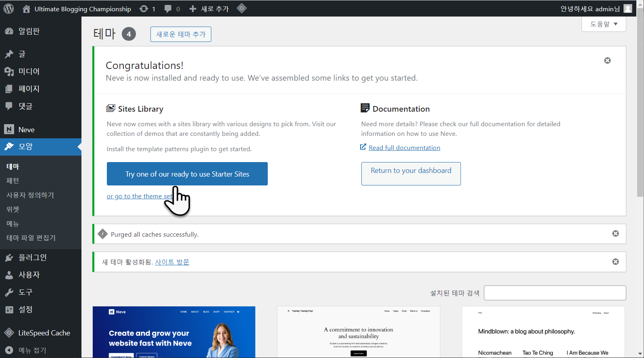Open the 새로 추가 admin bar menu
The image size is (644, 358).
coord(209,9)
